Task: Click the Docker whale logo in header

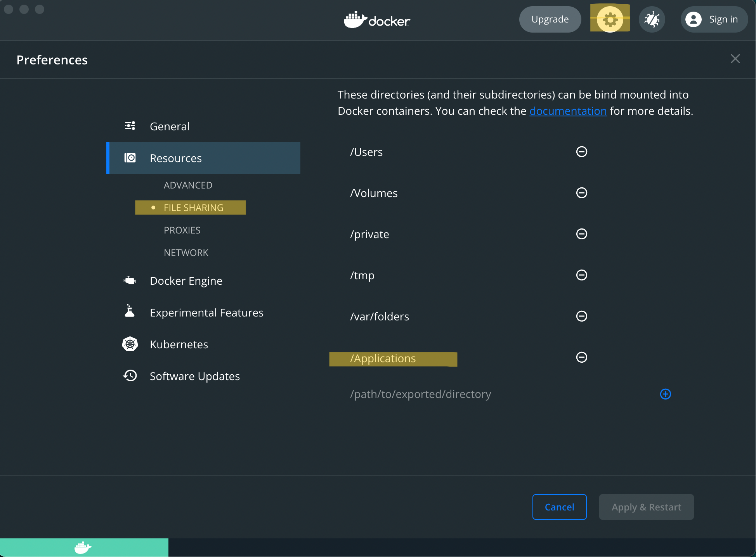Action: (377, 19)
